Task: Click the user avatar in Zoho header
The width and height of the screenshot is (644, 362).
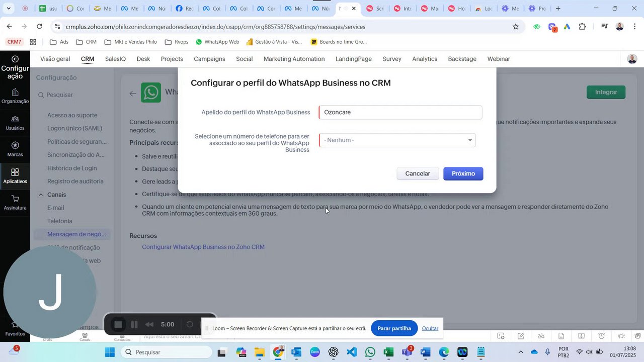Action: point(632,59)
